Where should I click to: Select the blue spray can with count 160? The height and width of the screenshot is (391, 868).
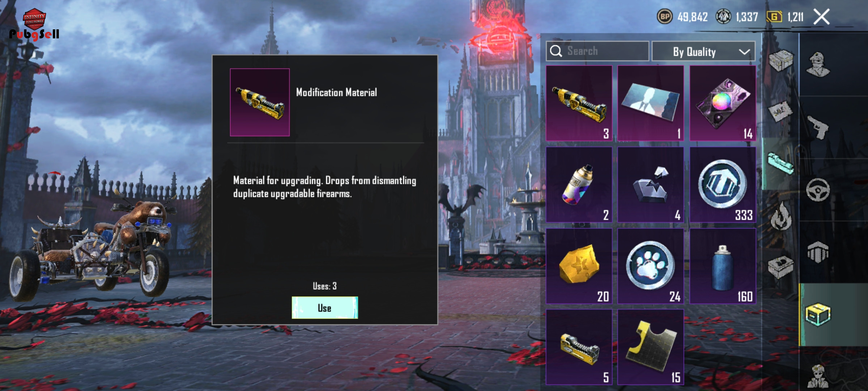(x=723, y=266)
